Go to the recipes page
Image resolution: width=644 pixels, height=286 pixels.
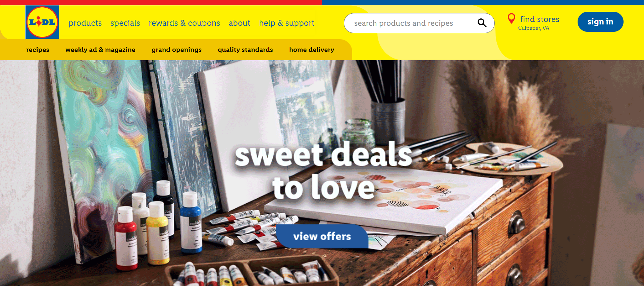coord(38,50)
